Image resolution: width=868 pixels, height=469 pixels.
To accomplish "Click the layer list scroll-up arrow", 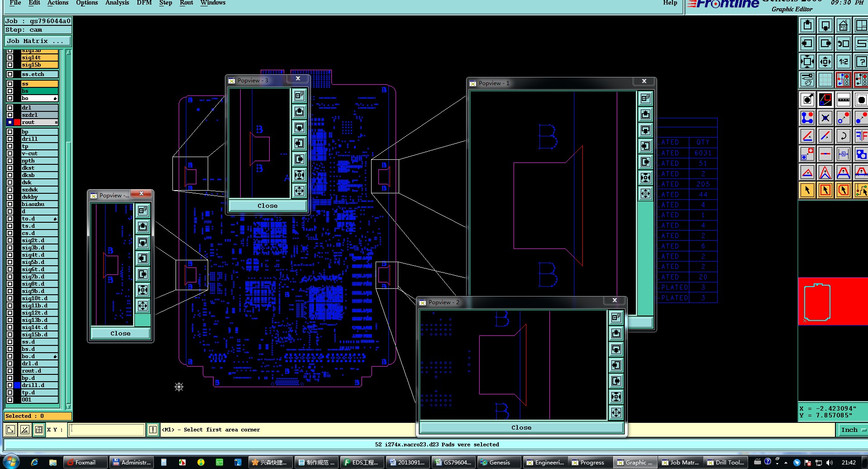I will tap(68, 53).
